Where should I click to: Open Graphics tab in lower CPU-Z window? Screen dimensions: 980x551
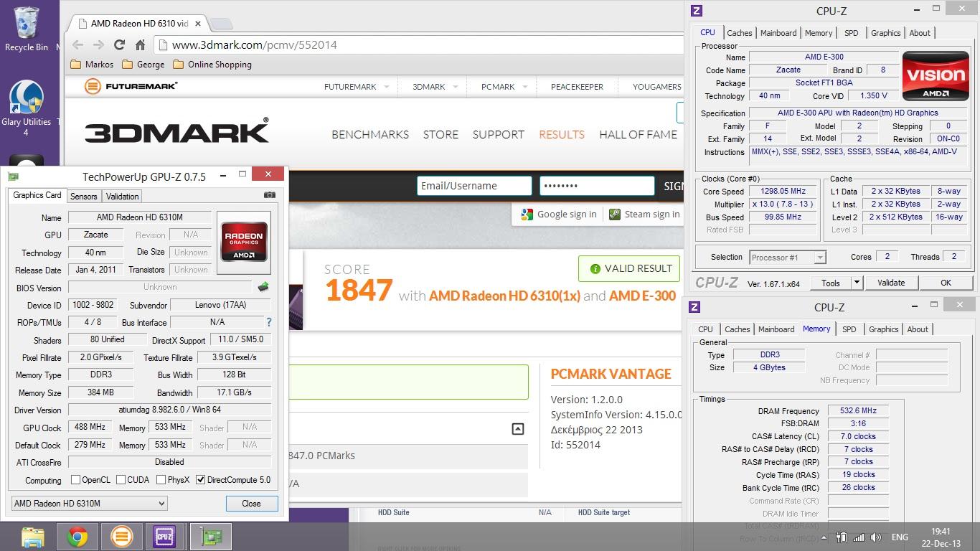[883, 329]
